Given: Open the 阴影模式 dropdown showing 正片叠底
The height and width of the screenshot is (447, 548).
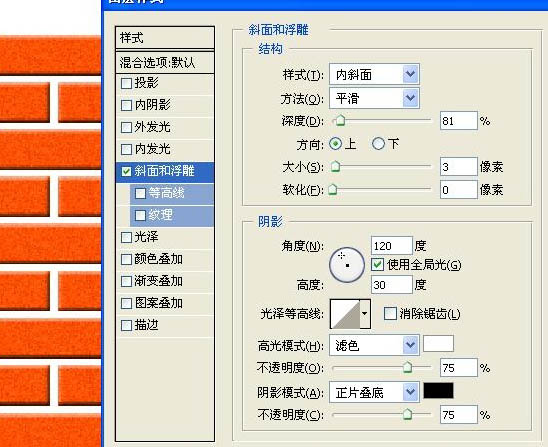Looking at the screenshot, I should [x=374, y=392].
